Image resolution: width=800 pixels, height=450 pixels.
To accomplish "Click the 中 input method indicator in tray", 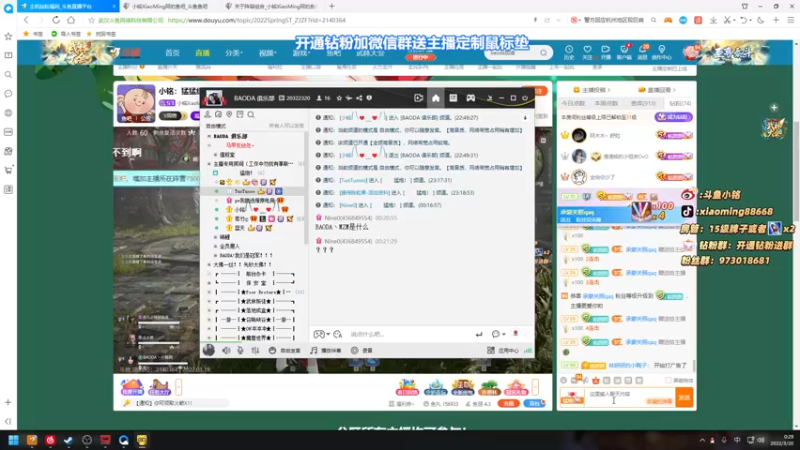I will coord(737,440).
